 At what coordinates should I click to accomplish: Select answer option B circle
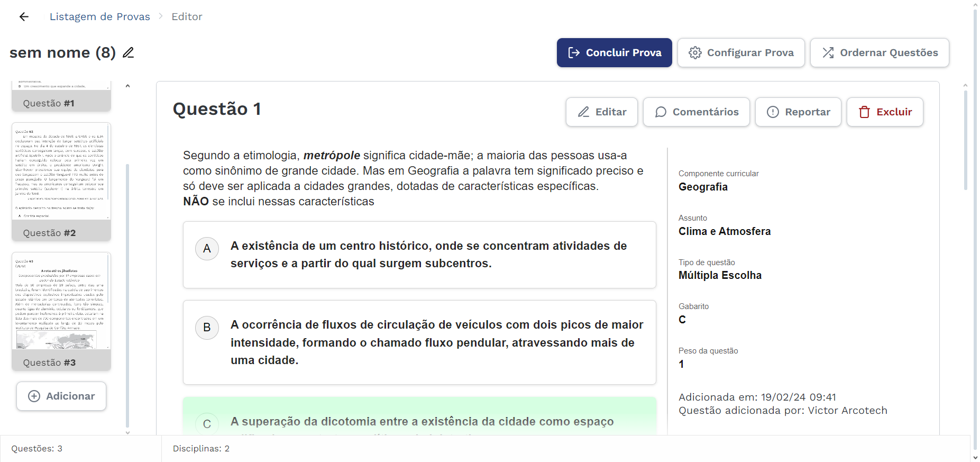point(207,328)
